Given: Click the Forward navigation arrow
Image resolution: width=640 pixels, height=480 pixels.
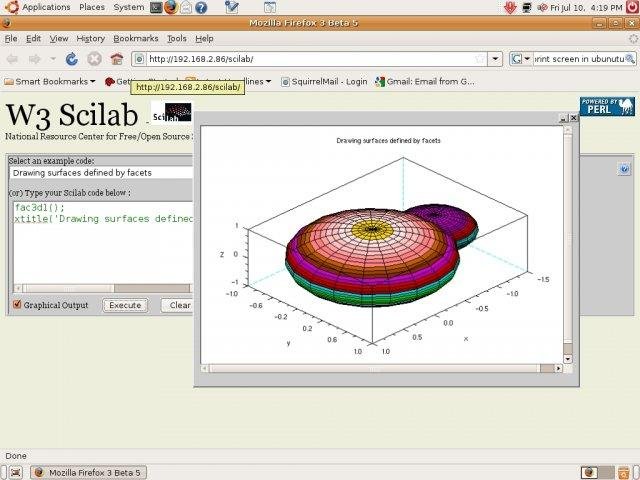Looking at the screenshot, I should point(35,59).
